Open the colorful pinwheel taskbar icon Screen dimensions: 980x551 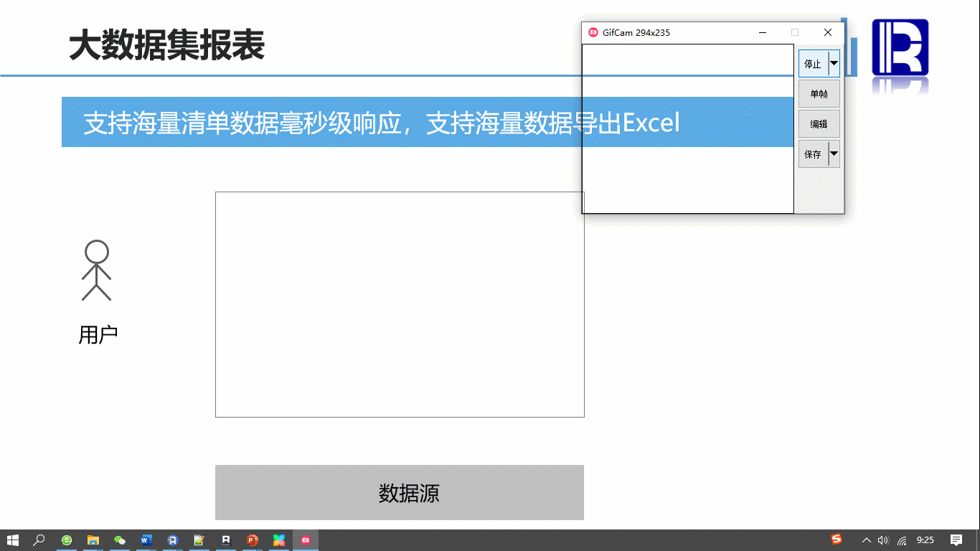(278, 540)
